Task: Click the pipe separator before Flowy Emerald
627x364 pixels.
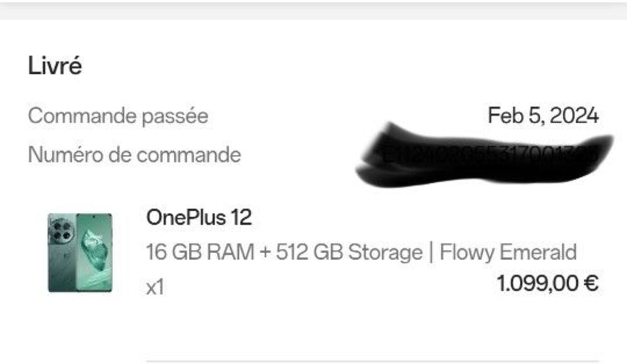Action: [x=431, y=252]
